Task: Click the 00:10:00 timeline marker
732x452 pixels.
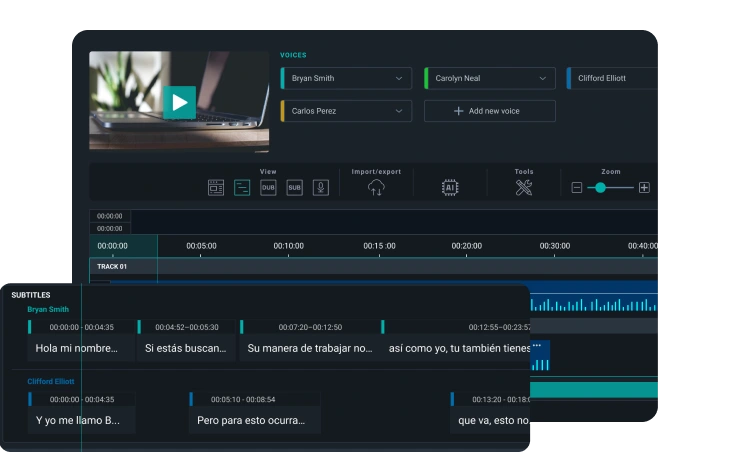Action: [x=288, y=246]
